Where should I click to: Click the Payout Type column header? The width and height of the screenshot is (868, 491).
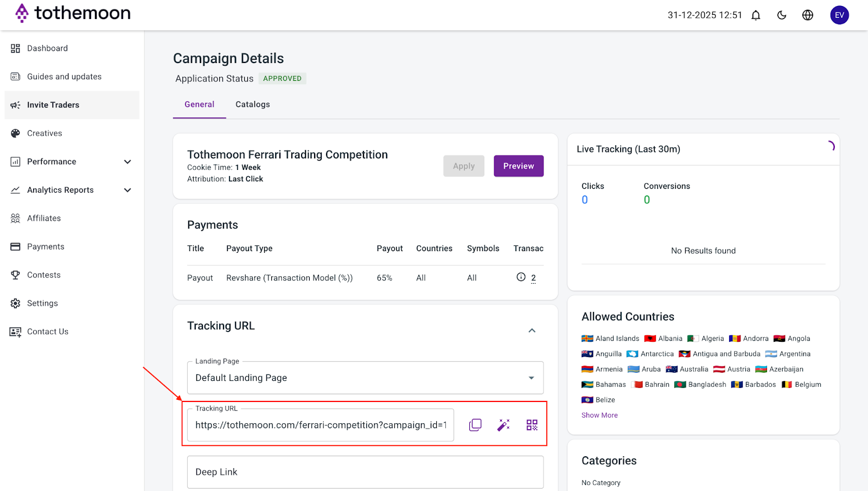click(x=249, y=248)
